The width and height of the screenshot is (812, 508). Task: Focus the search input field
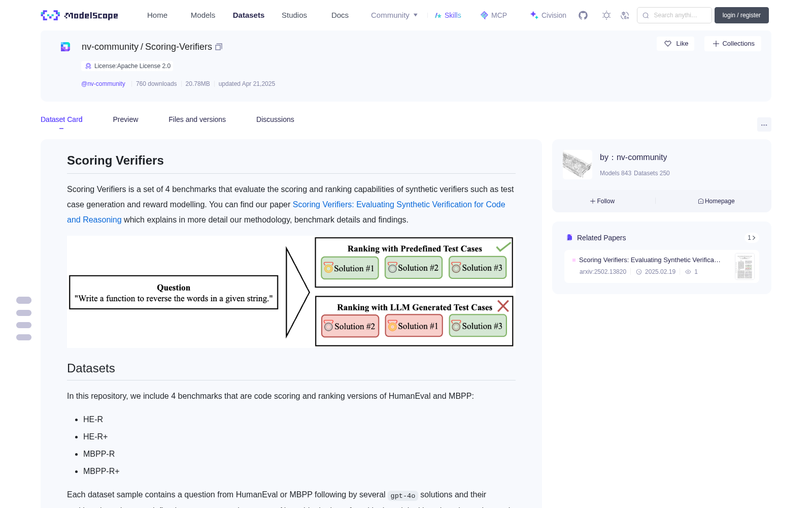pyautogui.click(x=674, y=15)
